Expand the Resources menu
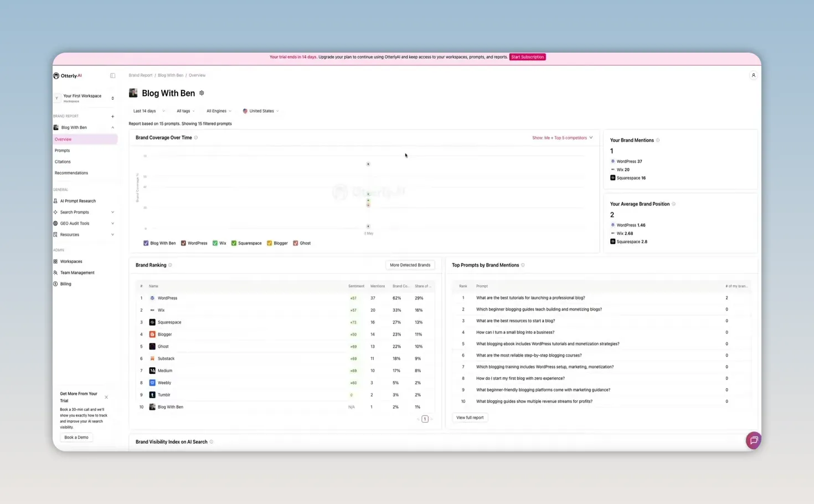Image resolution: width=814 pixels, height=504 pixels. pyautogui.click(x=84, y=235)
